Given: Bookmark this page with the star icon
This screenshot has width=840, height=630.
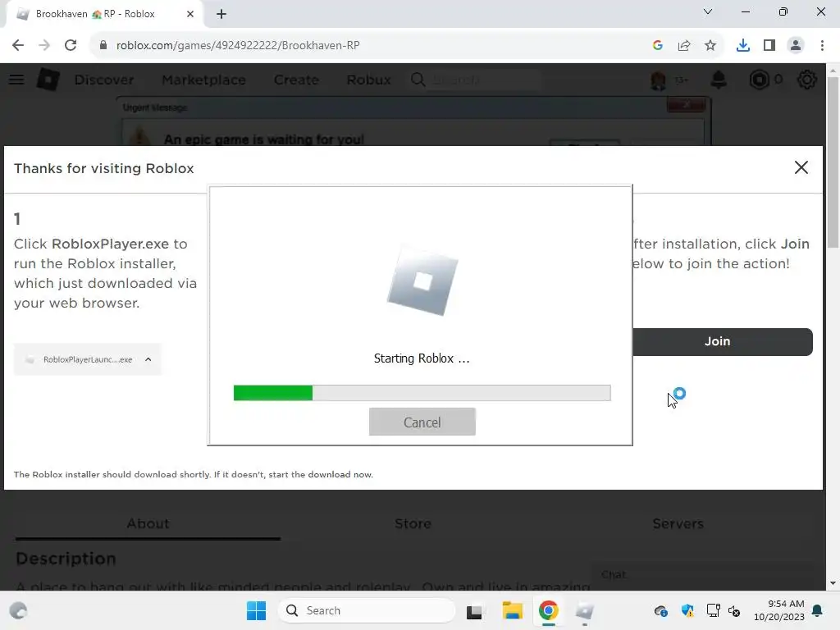Looking at the screenshot, I should (710, 46).
